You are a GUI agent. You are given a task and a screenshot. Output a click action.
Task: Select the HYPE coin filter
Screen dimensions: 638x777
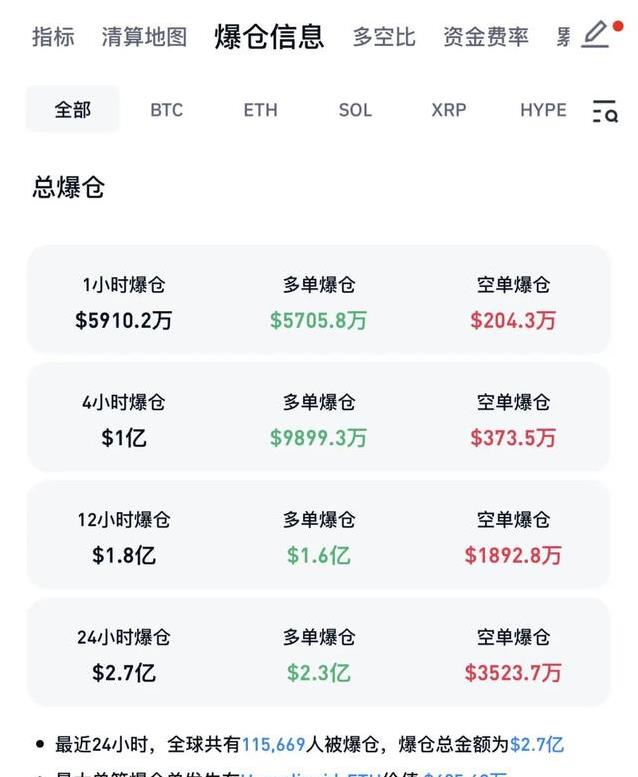click(543, 110)
